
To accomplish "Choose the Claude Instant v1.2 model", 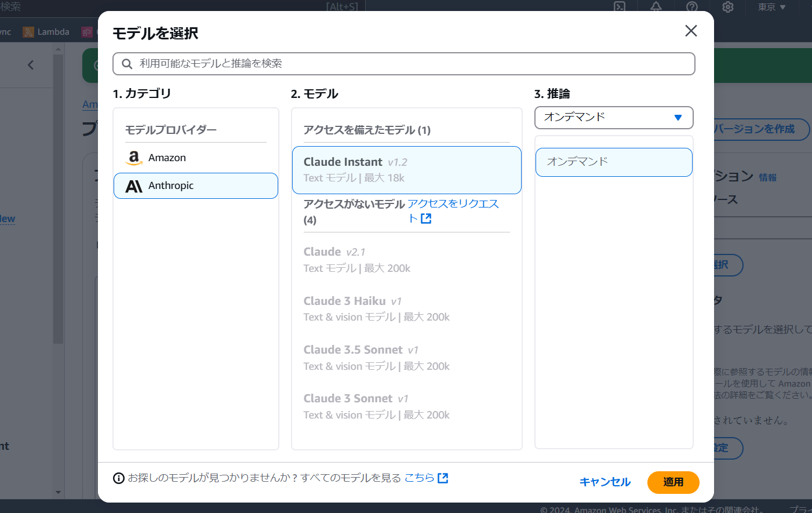I will 407,170.
